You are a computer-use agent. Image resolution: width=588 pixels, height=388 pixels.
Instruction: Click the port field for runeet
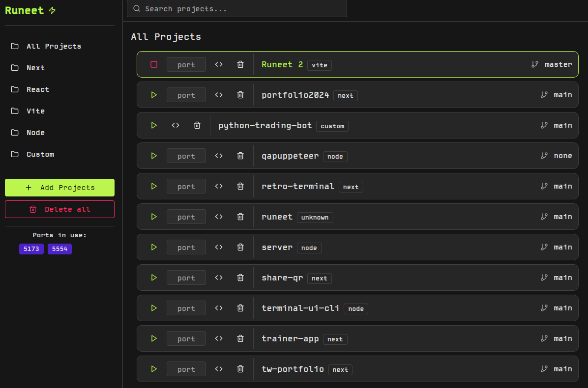(186, 217)
